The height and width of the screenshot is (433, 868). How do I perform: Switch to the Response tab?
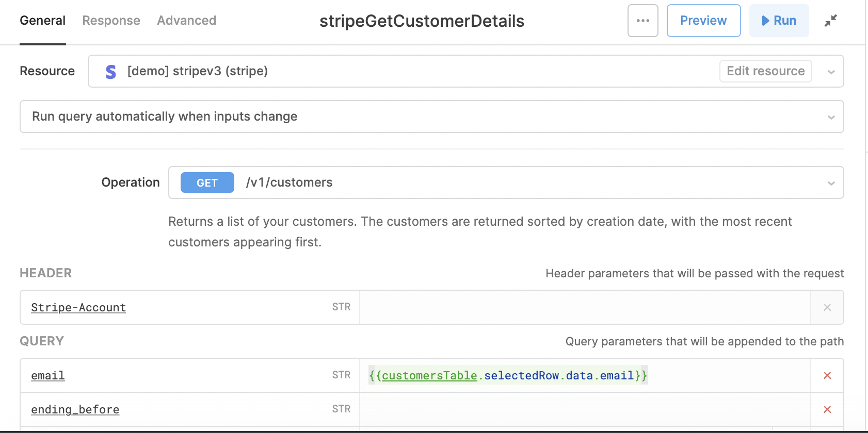pos(111,21)
